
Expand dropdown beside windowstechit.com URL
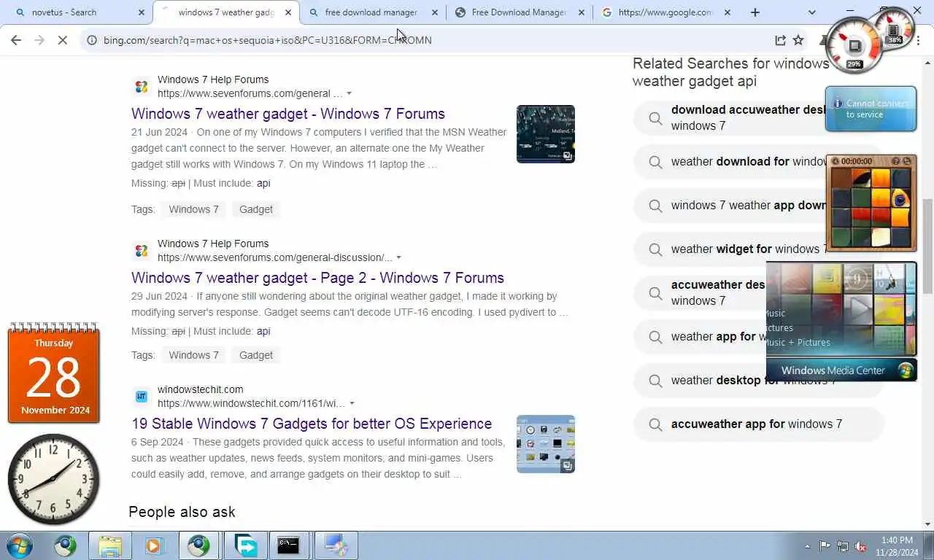click(x=352, y=403)
